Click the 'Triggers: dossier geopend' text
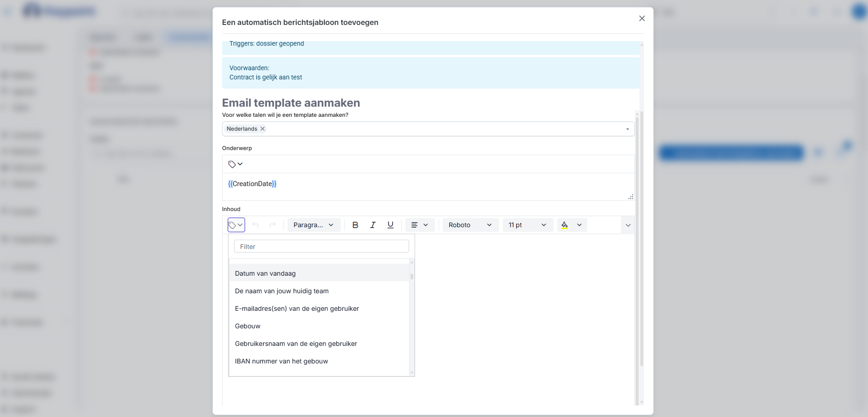868x417 pixels. 267,43
